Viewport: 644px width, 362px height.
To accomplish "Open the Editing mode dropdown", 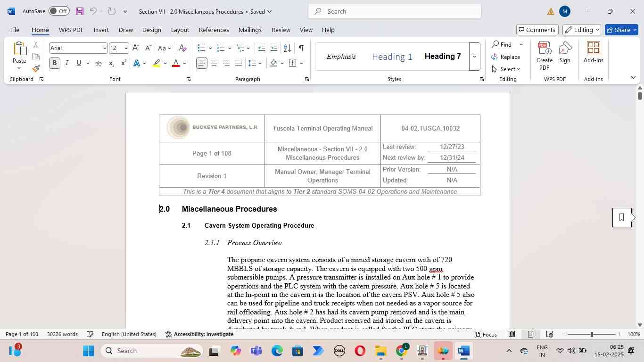I will (x=582, y=30).
